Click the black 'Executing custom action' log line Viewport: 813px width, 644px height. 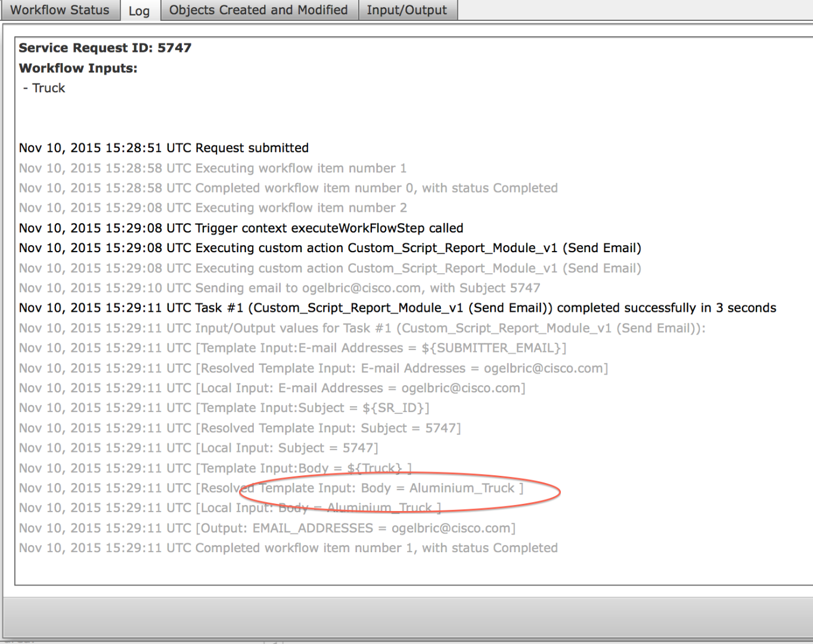tap(330, 247)
